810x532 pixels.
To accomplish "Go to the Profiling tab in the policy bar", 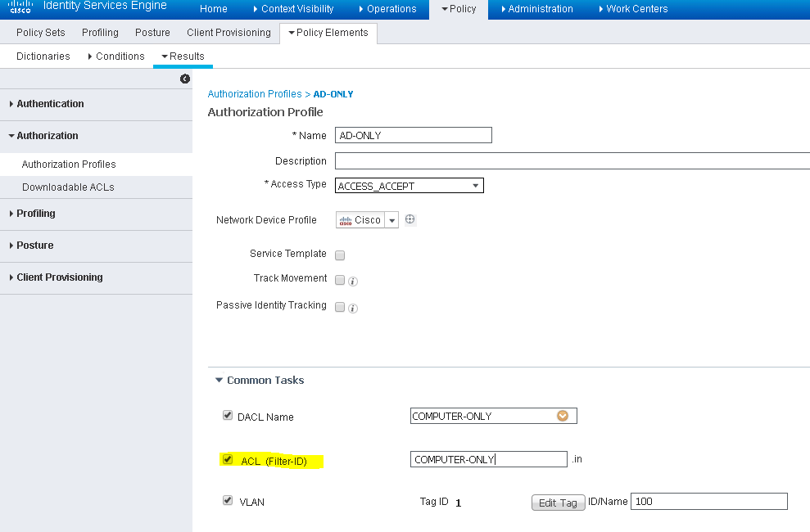I will (x=100, y=33).
